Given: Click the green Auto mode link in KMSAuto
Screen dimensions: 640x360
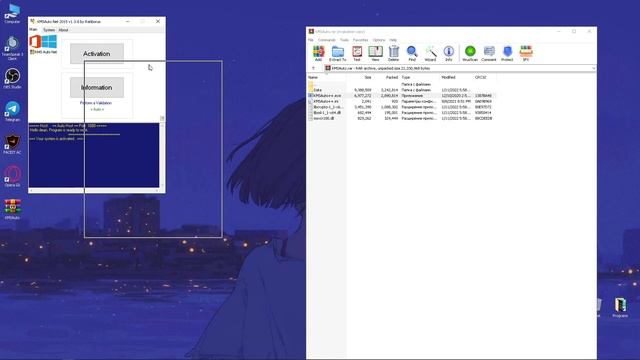Looking at the screenshot, I should tap(97, 109).
